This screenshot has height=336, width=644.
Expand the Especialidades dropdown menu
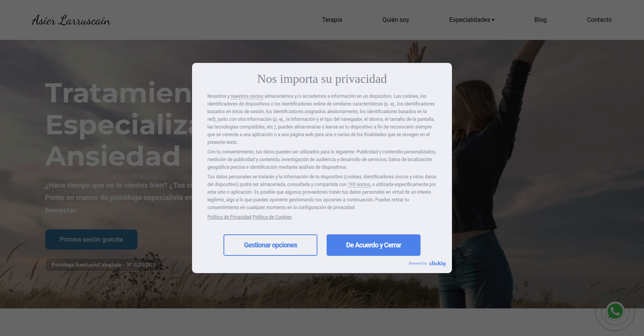[x=472, y=20]
